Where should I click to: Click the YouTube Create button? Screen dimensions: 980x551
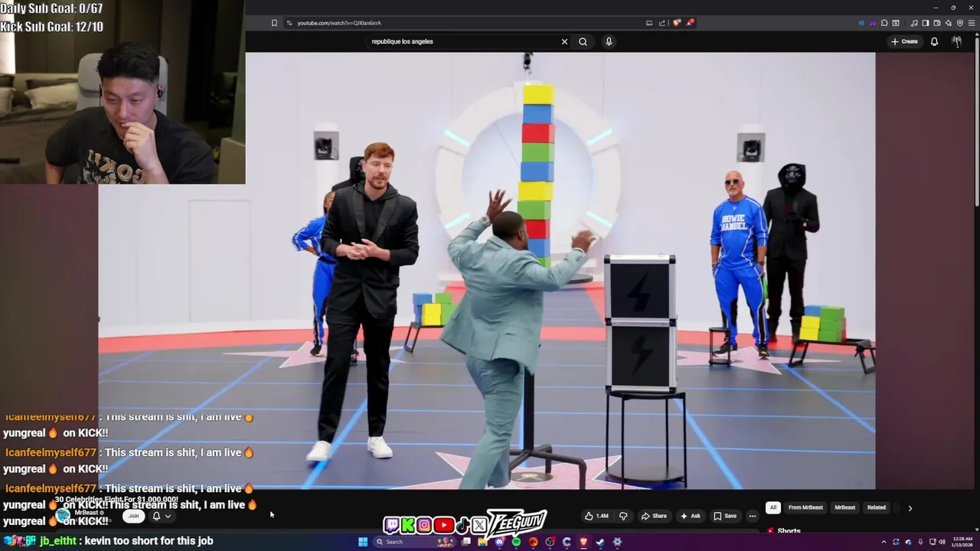pos(904,41)
